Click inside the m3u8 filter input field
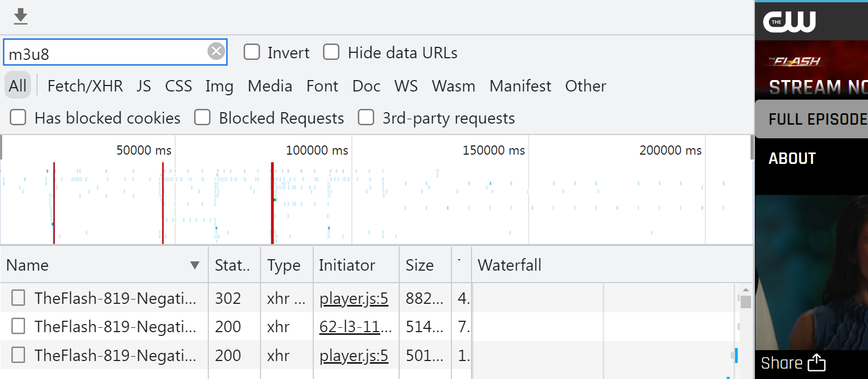868x379 pixels. point(103,53)
